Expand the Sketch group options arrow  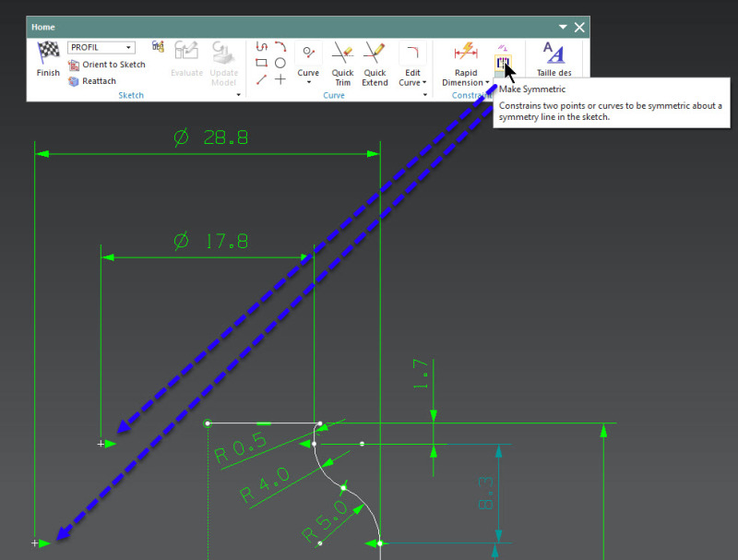(239, 95)
